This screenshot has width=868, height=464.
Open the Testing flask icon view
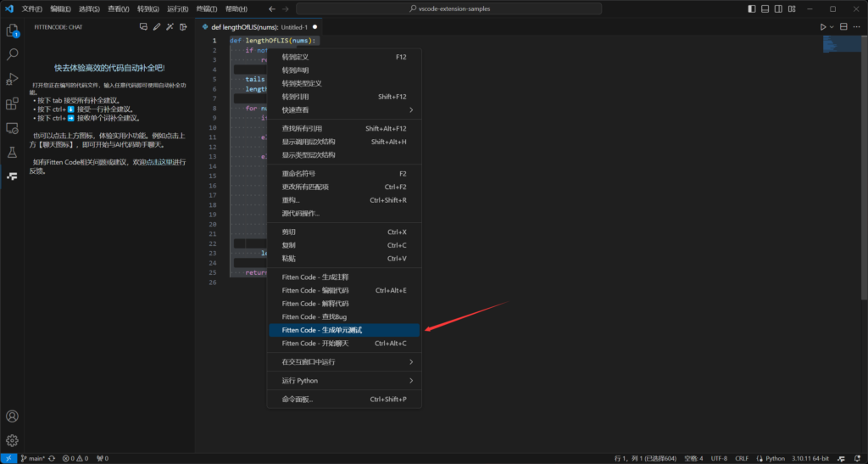(x=13, y=153)
